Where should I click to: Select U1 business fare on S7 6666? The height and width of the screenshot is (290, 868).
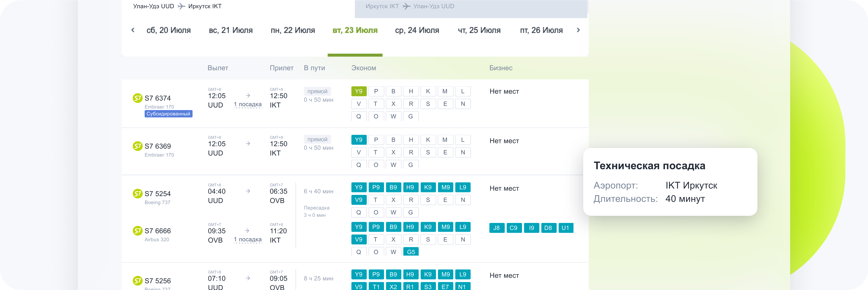click(x=565, y=228)
